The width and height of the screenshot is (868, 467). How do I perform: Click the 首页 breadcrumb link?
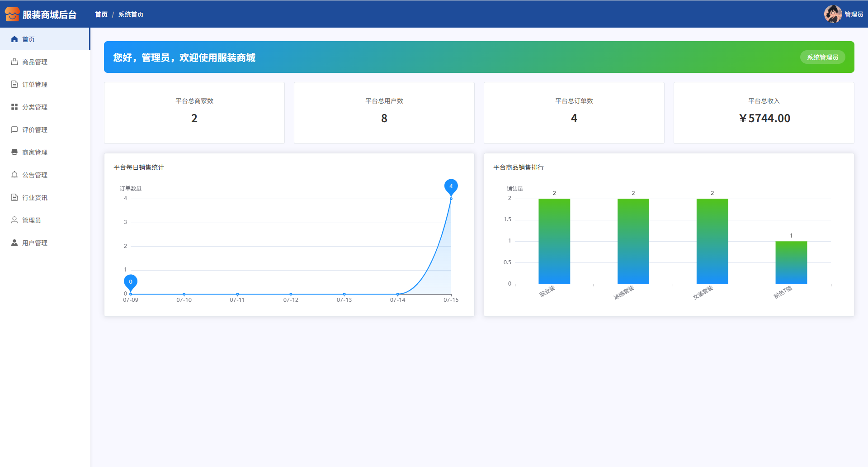101,14
